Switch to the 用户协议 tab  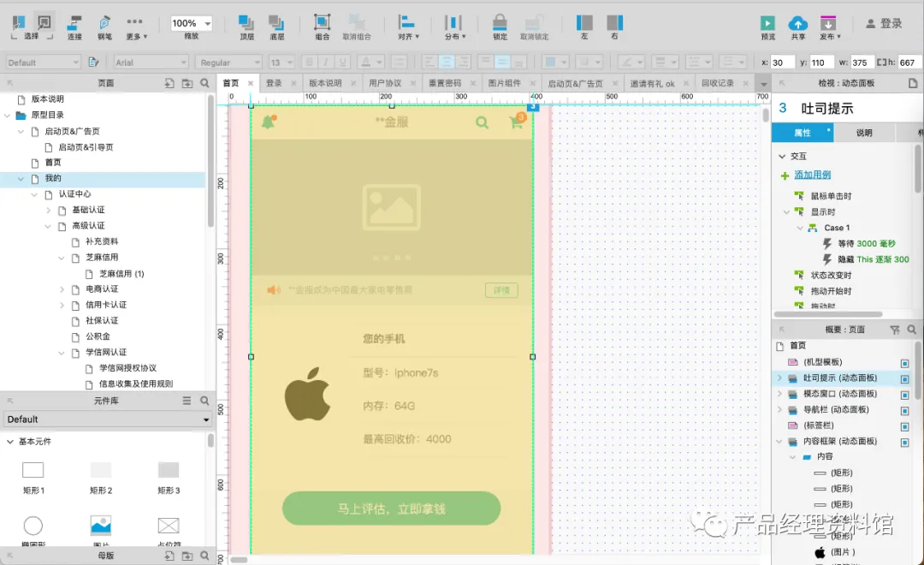click(385, 83)
